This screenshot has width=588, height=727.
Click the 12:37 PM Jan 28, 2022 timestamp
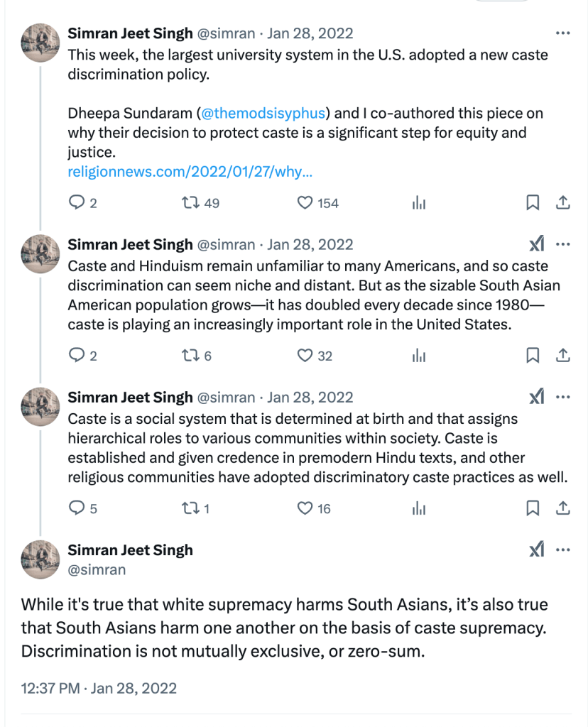[99, 688]
